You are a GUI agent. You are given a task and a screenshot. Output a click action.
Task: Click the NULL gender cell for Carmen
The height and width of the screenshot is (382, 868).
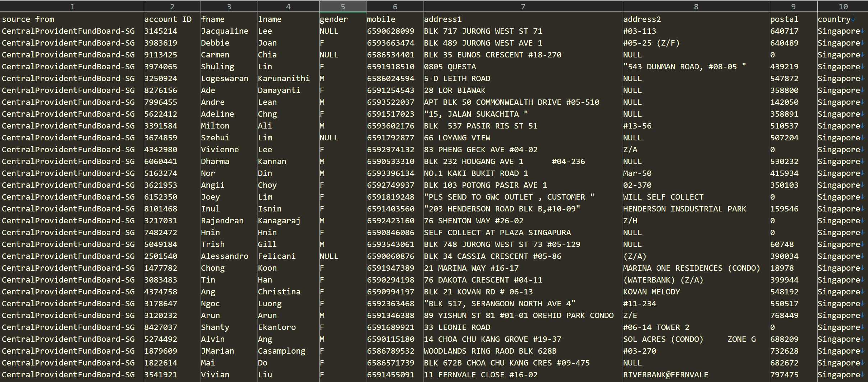[x=329, y=55]
